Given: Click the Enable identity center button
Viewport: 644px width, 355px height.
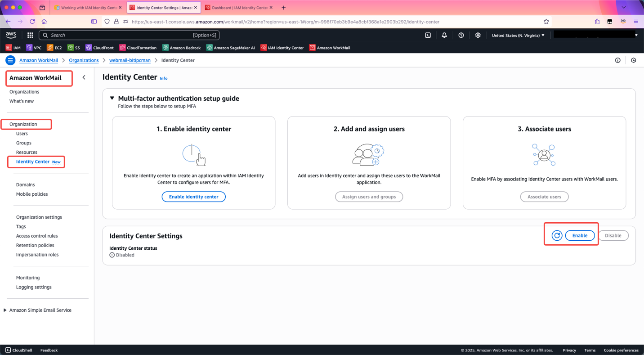Looking at the screenshot, I should tap(193, 197).
